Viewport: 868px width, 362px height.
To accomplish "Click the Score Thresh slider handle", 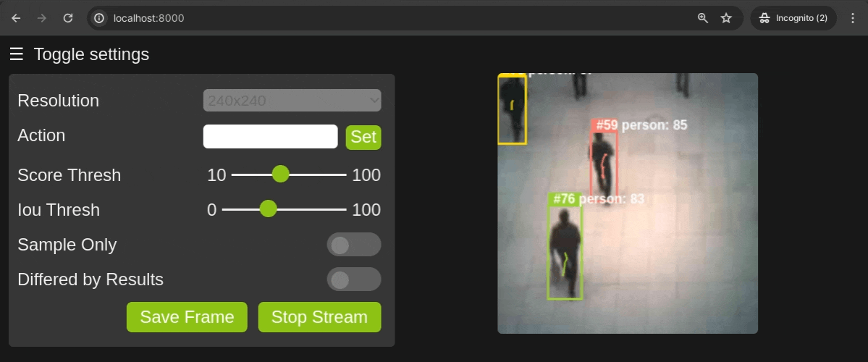I will point(281,174).
